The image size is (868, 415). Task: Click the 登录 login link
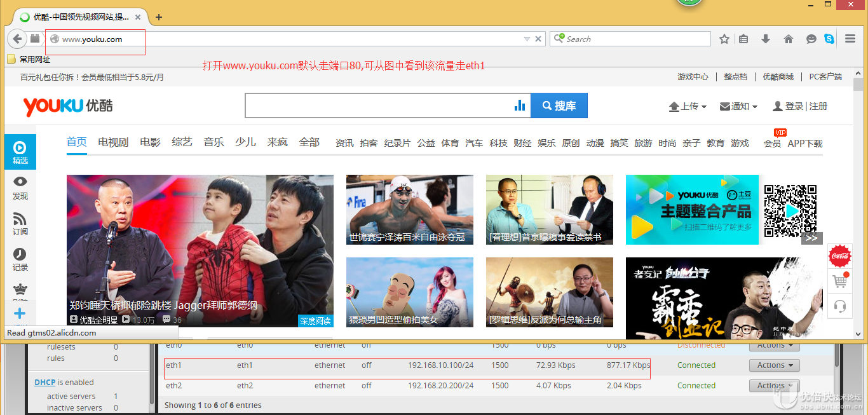click(794, 106)
